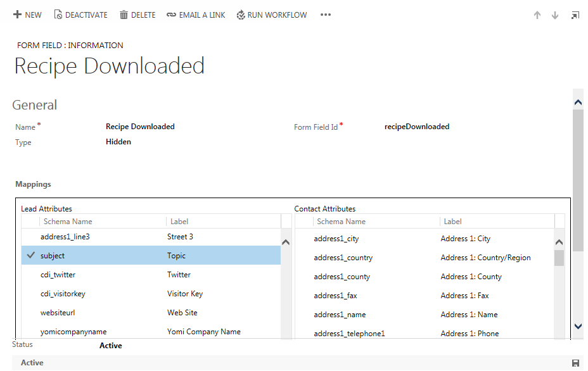Sort Contact Attributes by Label column
The width and height of the screenshot is (588, 371).
click(452, 222)
